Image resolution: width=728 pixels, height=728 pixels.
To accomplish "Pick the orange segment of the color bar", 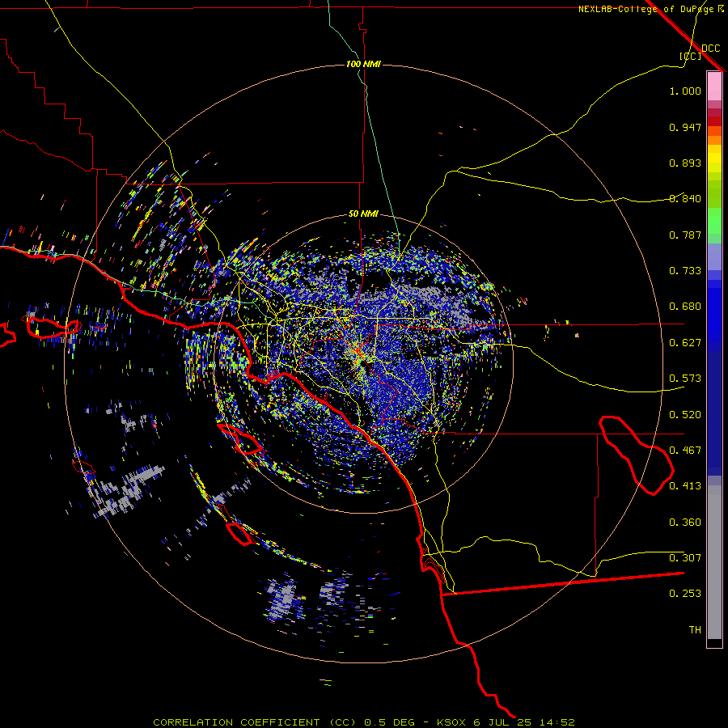I will [714, 140].
